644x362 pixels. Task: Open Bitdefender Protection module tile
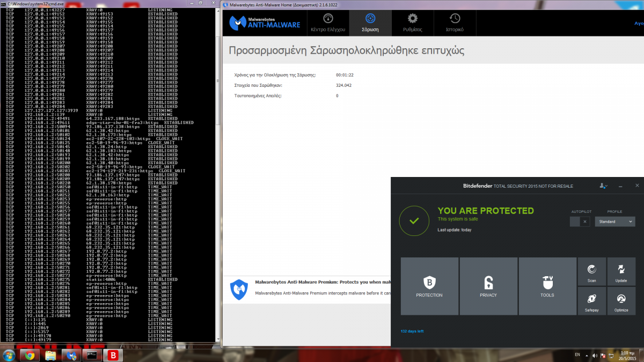pyautogui.click(x=429, y=286)
